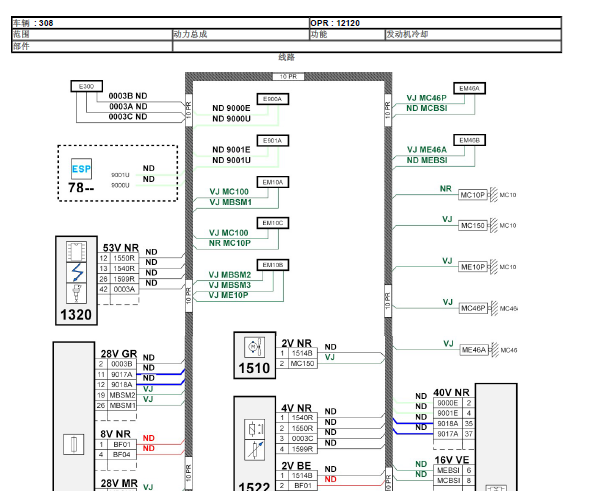594x491 pixels.
Task: Select the ground symbol next to ME10P
Action: coord(493,267)
